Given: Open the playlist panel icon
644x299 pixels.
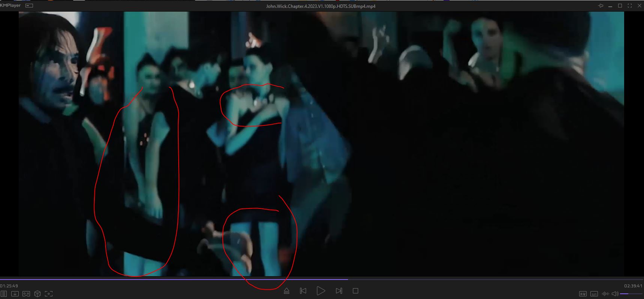Looking at the screenshot, I should 4,294.
